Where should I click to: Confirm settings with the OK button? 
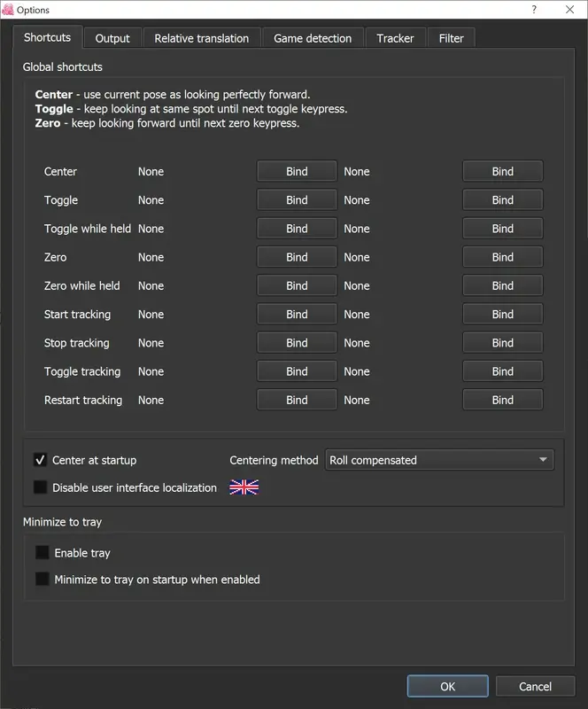click(447, 685)
